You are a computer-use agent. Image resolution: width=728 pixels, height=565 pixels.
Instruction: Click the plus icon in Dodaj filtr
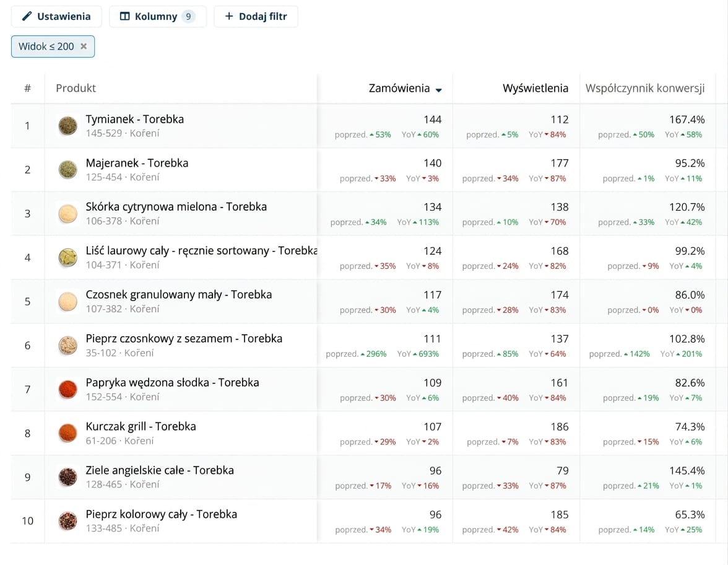[229, 16]
